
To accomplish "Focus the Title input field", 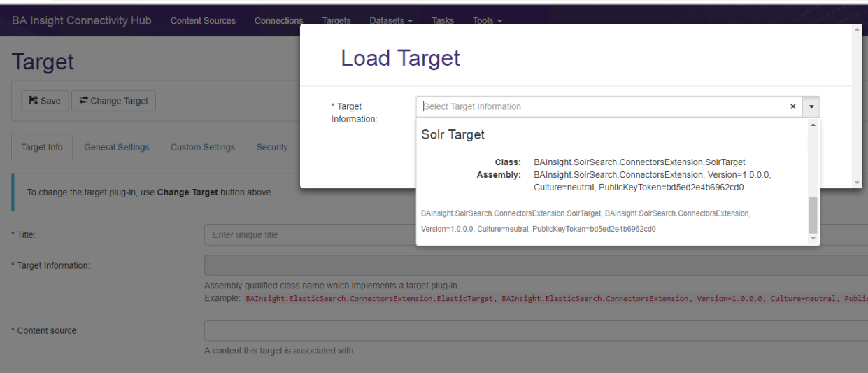I will (x=308, y=235).
